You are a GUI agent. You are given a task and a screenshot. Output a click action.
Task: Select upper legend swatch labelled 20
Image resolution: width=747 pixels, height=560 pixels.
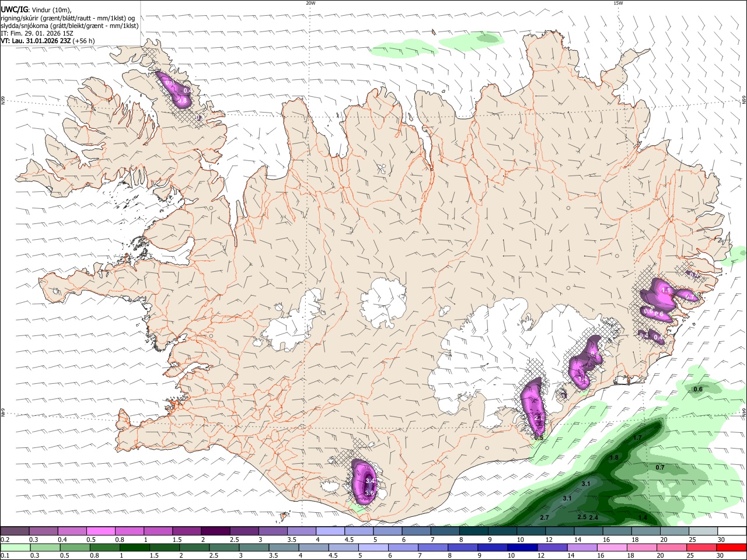pos(674,531)
